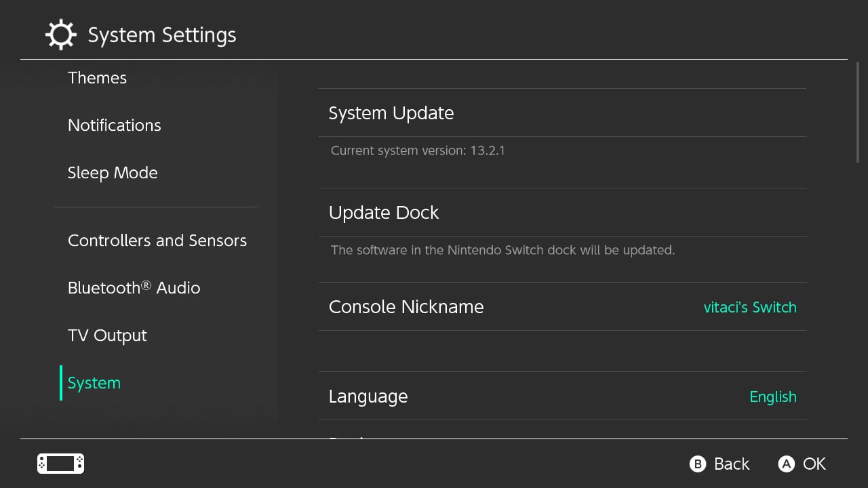868x488 pixels.
Task: Open the Themes settings
Action: (97, 78)
